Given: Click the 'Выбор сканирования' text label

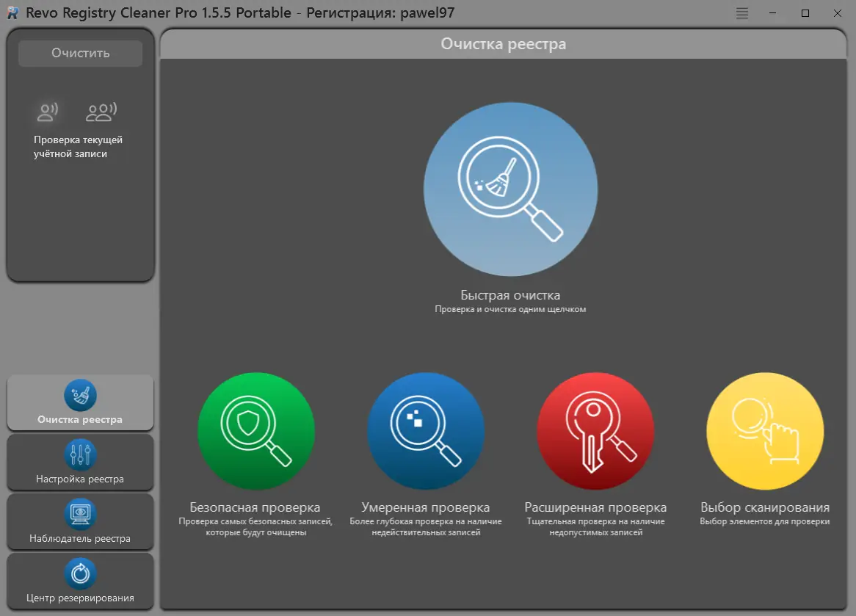Looking at the screenshot, I should click(765, 507).
